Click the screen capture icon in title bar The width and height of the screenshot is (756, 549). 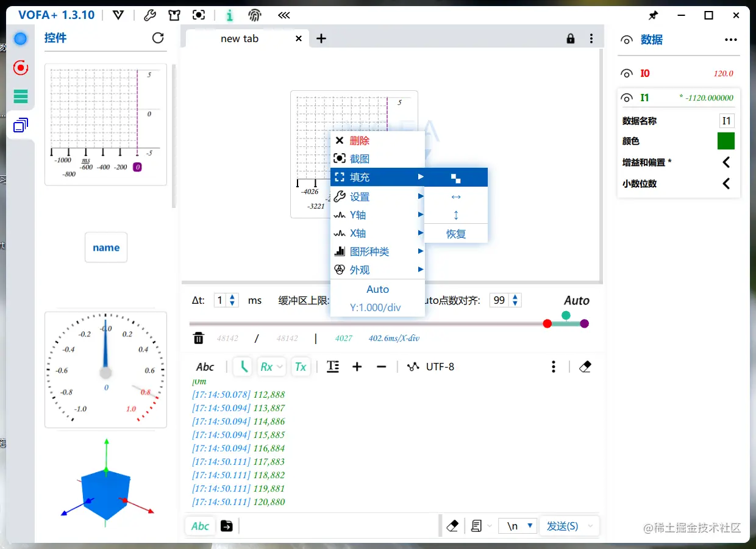tap(199, 15)
